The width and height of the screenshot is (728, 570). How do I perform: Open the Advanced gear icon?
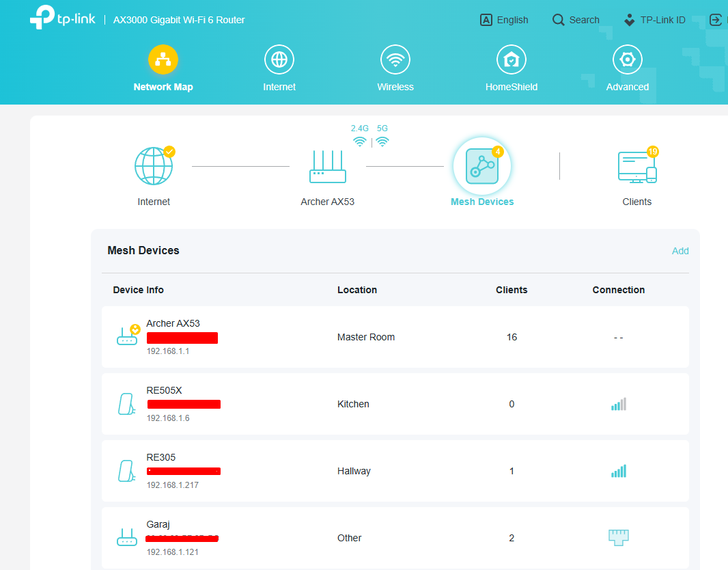pyautogui.click(x=627, y=59)
